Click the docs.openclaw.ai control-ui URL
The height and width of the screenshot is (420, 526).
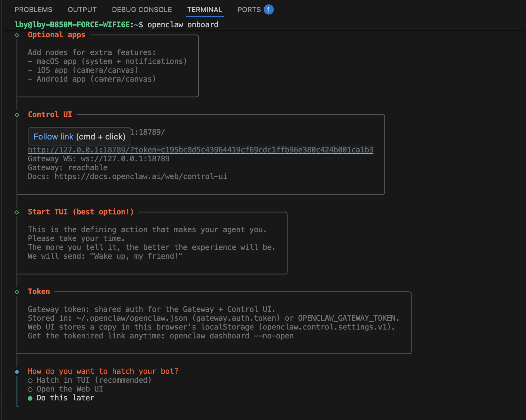pos(141,176)
